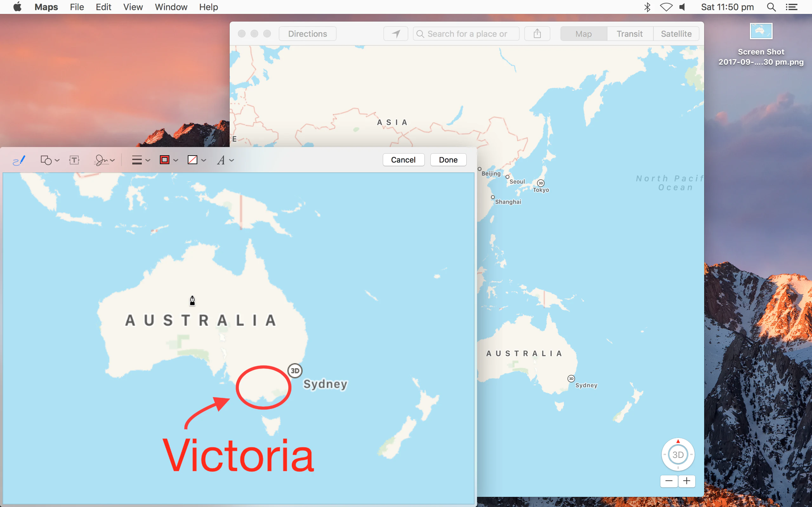The width and height of the screenshot is (812, 507).
Task: Open Spotlight search in menu bar
Action: [x=771, y=7]
